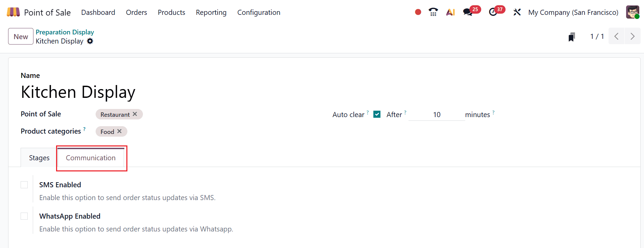Open conversations with 25 unread messages
This screenshot has width=644, height=248.
(x=471, y=11)
